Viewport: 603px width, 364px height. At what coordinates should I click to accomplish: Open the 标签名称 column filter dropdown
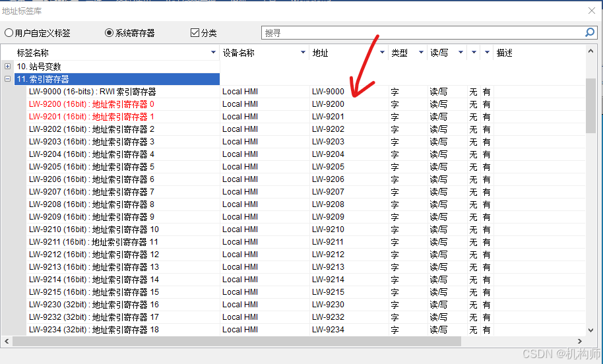(214, 52)
